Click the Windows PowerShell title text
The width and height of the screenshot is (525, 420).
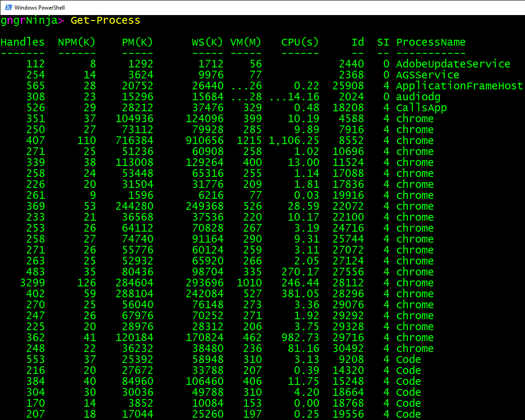tap(41, 7)
